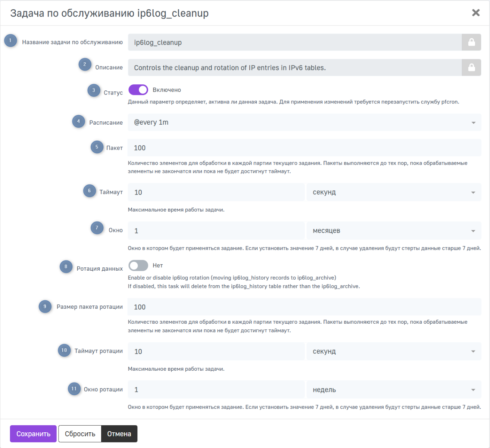This screenshot has height=448, width=490.
Task: Click numbered badge 8 beside Ротация данных
Action: coord(66,267)
